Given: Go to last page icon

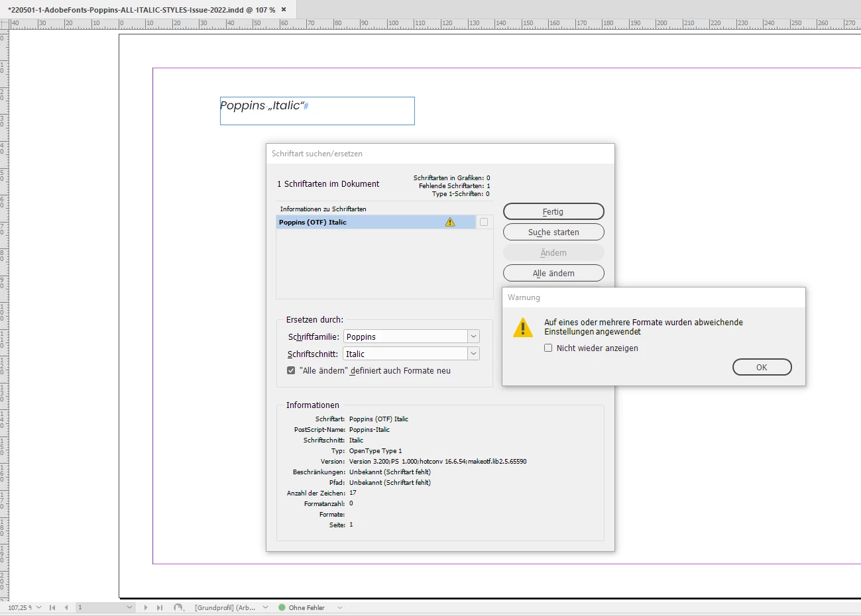Looking at the screenshot, I should (x=159, y=607).
